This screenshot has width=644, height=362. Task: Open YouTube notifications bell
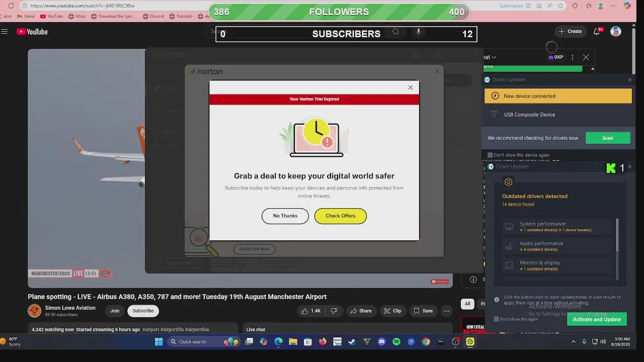pos(597,31)
